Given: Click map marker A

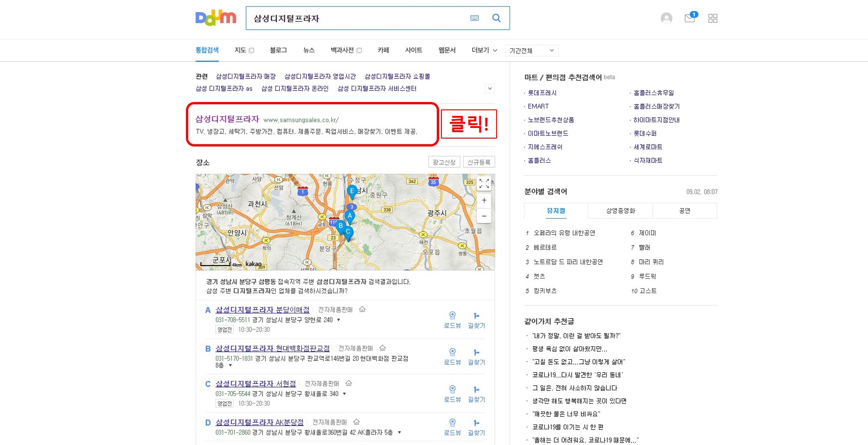Looking at the screenshot, I should tap(350, 216).
